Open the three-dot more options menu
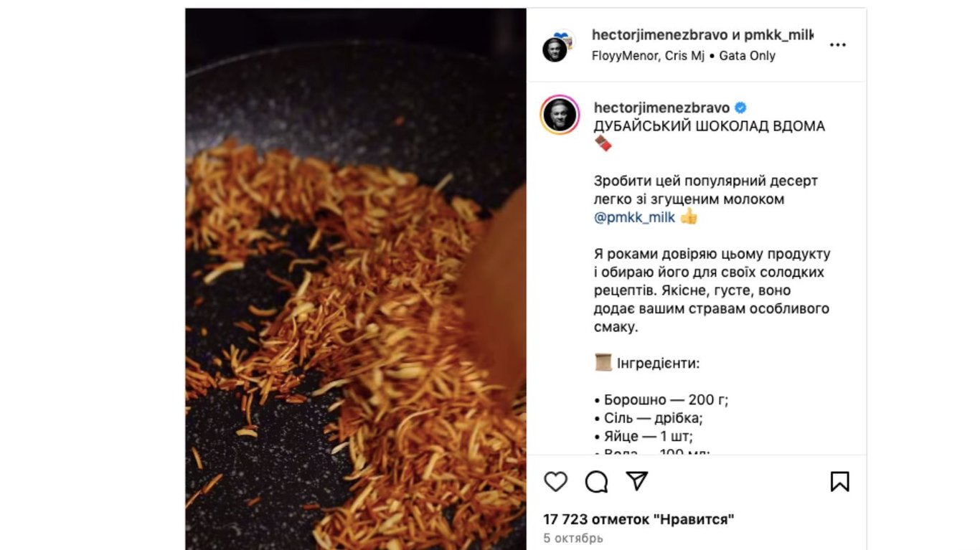This screenshot has height=550, width=980. pyautogui.click(x=838, y=44)
